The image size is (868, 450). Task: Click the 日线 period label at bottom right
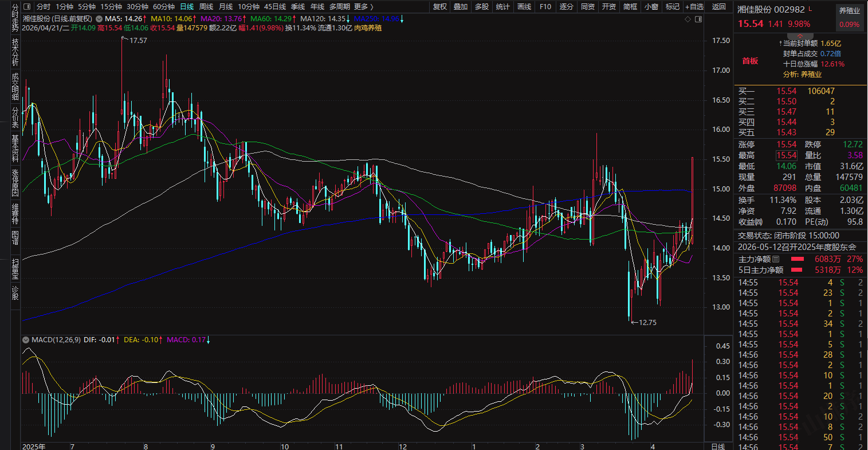[717, 446]
